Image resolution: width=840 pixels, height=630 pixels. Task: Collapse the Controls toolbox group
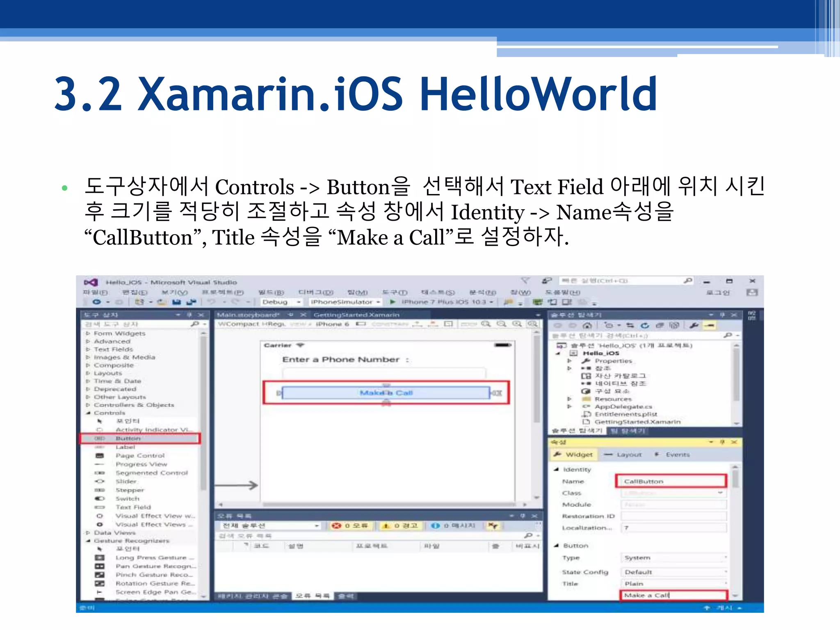(x=88, y=413)
